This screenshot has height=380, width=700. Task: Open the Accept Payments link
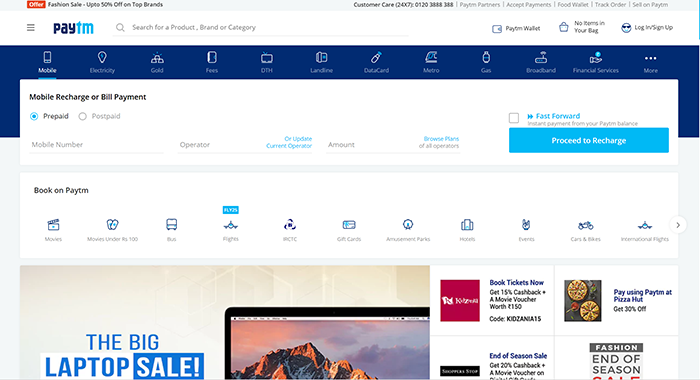pyautogui.click(x=529, y=4)
